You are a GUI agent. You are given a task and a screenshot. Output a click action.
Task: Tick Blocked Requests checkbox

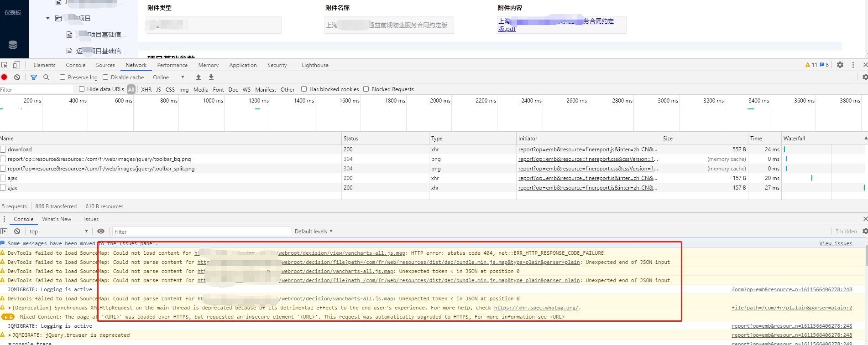(x=366, y=89)
